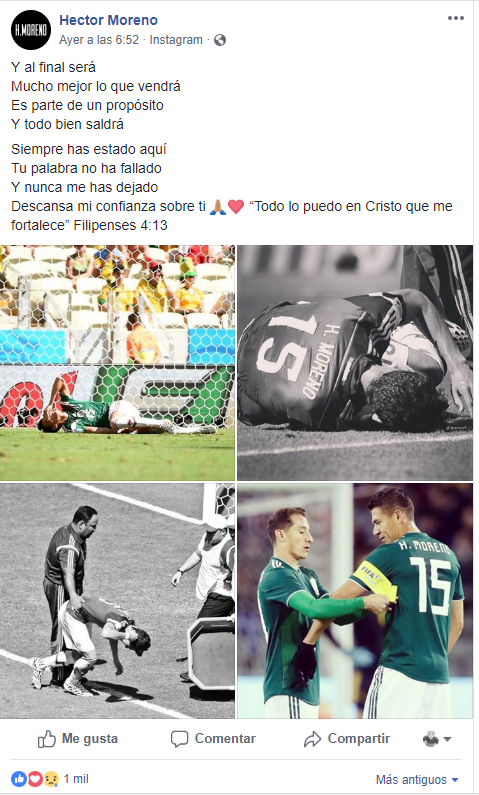Open black-and-white photo of number 15 jersey
This screenshot has height=795, width=479.
click(355, 363)
